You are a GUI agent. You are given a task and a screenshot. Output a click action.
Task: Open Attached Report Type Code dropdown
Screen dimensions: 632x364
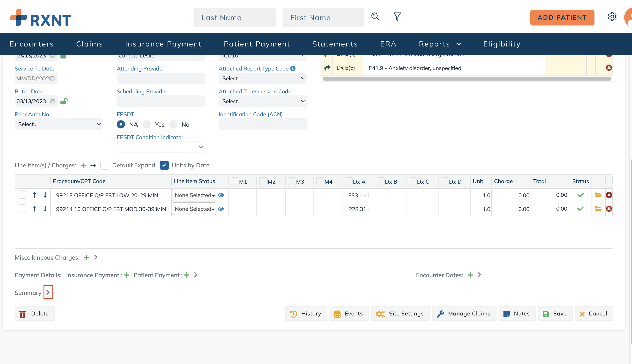(x=262, y=79)
